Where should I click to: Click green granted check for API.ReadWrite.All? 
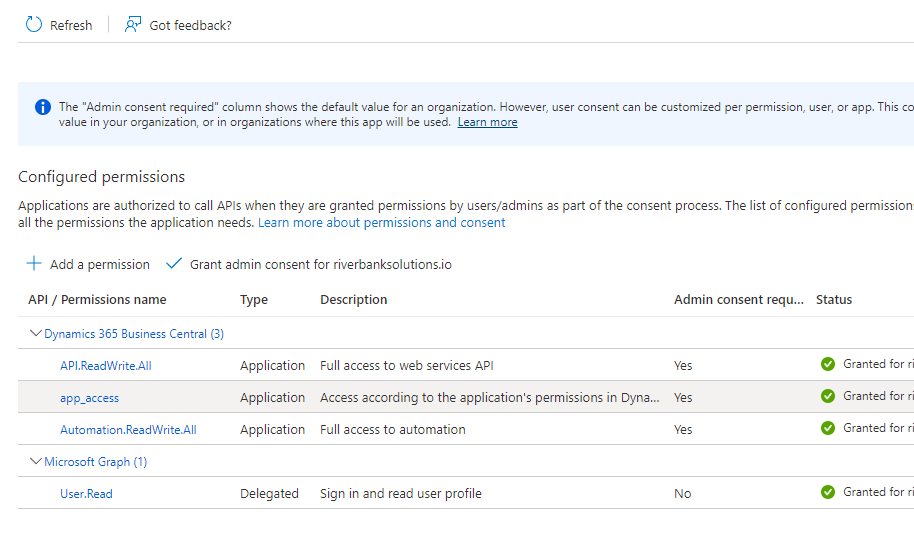(x=828, y=364)
